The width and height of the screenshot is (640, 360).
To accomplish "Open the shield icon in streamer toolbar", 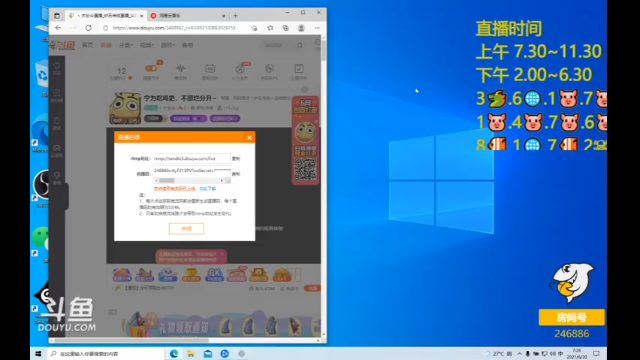I will (x=269, y=69).
